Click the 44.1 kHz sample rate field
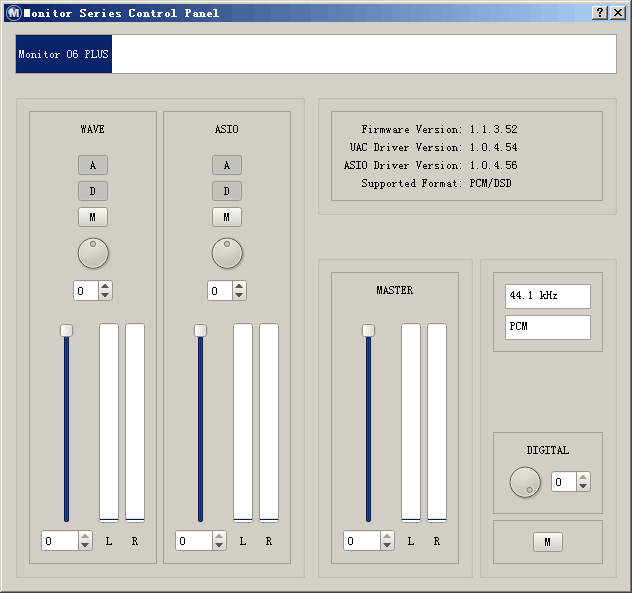This screenshot has width=632, height=593. [548, 297]
